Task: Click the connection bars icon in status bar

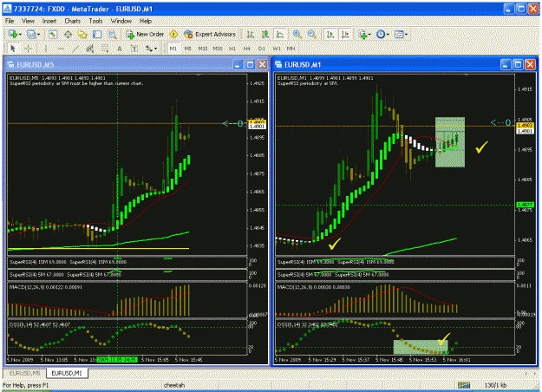Action: point(464,385)
